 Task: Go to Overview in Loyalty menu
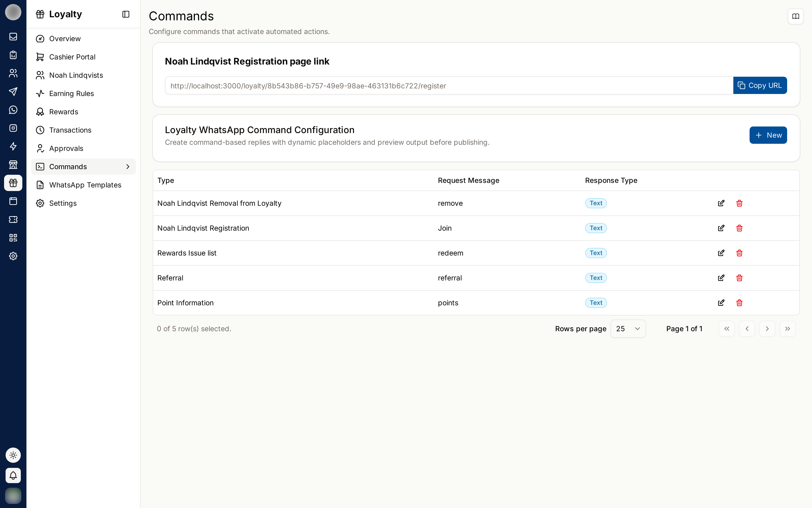coord(83,39)
